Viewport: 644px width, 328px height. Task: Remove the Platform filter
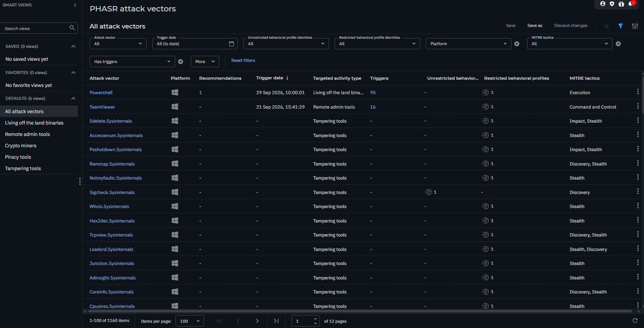(517, 44)
